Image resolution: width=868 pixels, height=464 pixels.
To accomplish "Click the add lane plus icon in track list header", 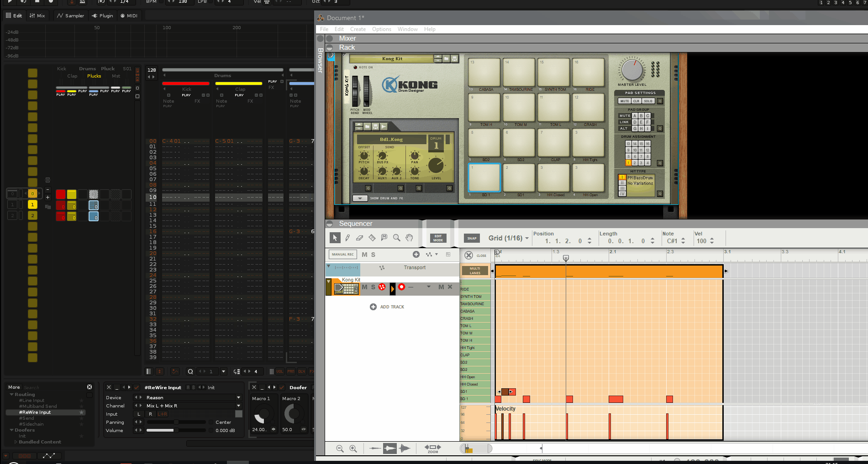I will [416, 255].
